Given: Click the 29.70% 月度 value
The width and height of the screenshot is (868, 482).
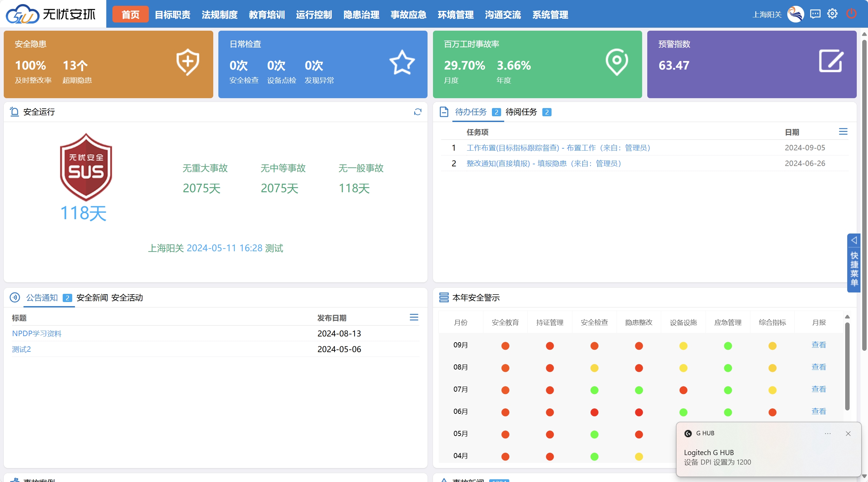Looking at the screenshot, I should pos(465,65).
